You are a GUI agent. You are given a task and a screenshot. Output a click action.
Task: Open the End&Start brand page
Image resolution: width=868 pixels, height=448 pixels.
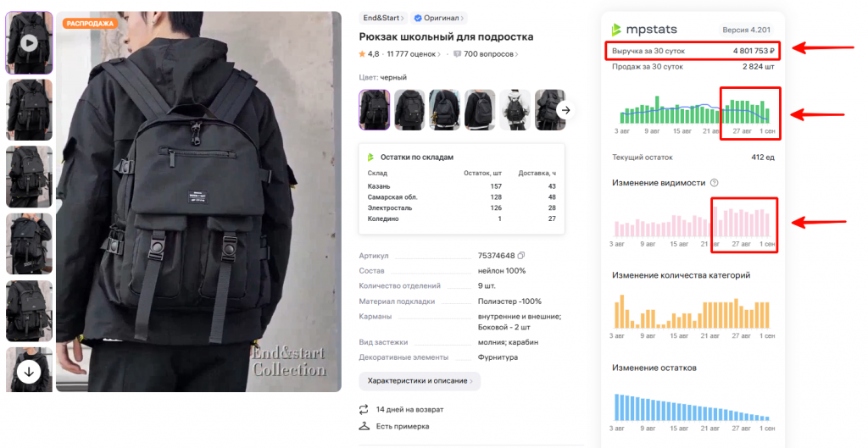pos(382,18)
